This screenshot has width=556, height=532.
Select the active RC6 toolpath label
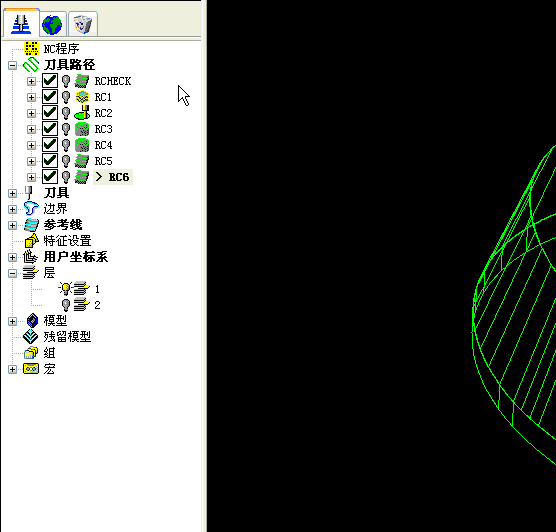pos(113,177)
